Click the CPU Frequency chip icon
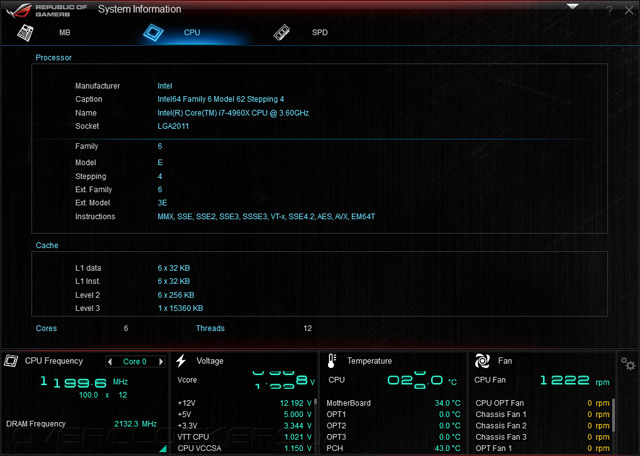640x456 pixels. pos(11,361)
